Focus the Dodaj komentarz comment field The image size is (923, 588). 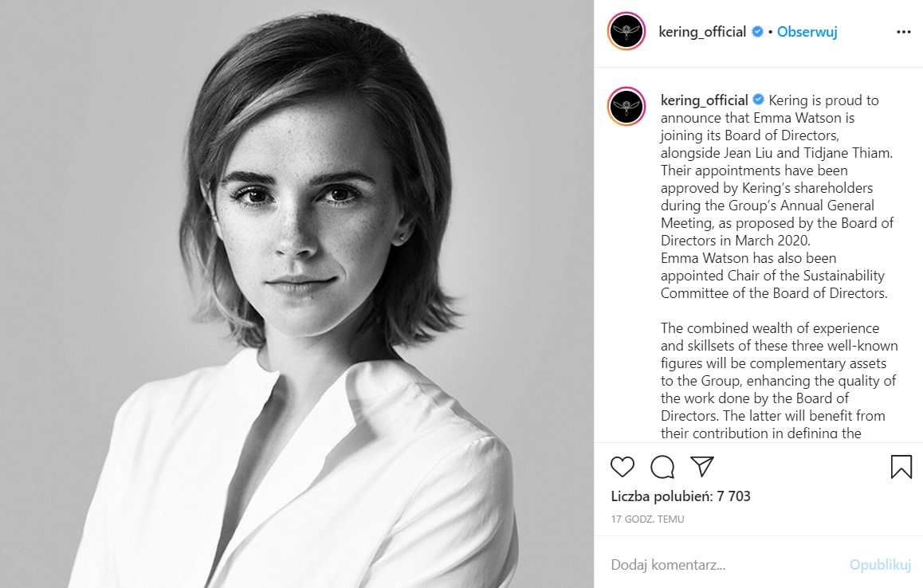tap(717, 565)
